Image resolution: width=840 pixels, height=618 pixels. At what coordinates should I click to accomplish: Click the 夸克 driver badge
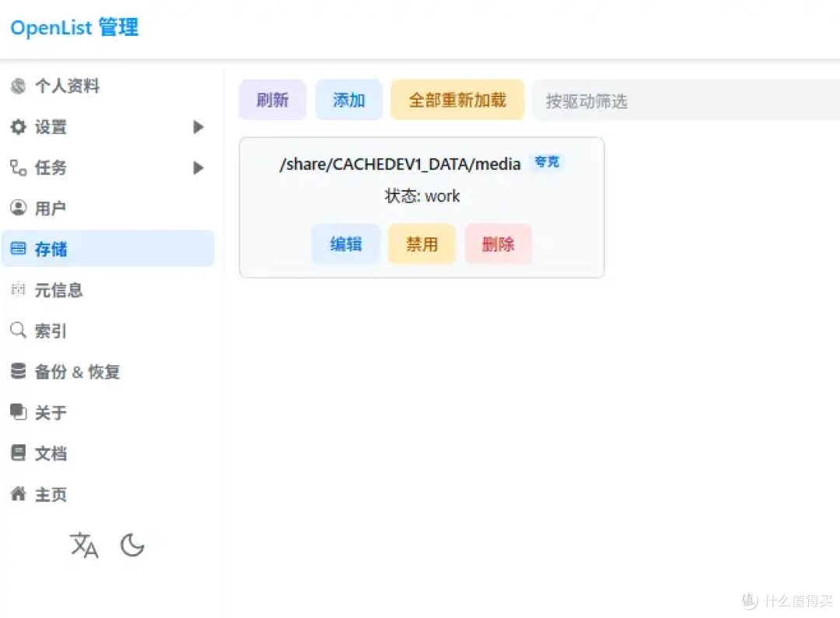547,162
